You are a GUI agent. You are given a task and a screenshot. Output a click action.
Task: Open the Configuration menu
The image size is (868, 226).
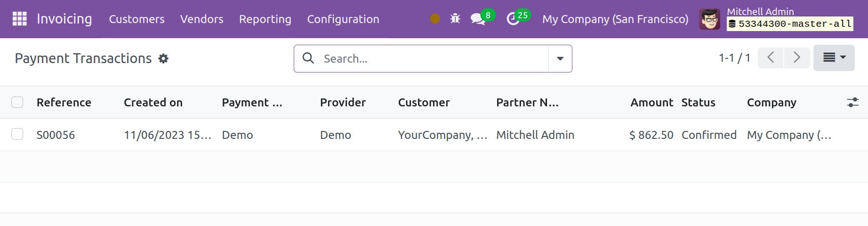point(343,19)
